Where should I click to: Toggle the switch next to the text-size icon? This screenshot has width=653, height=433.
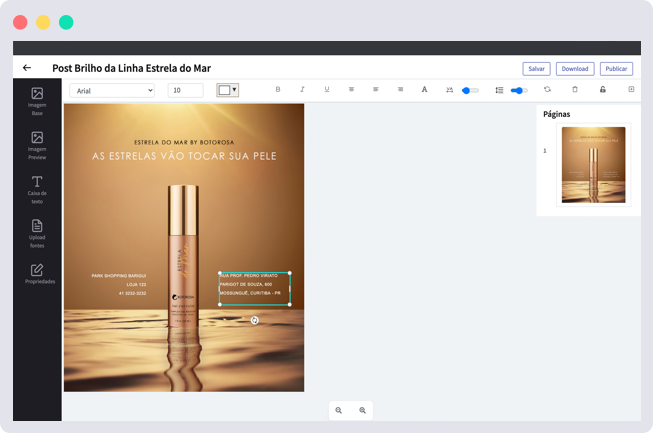pos(470,90)
